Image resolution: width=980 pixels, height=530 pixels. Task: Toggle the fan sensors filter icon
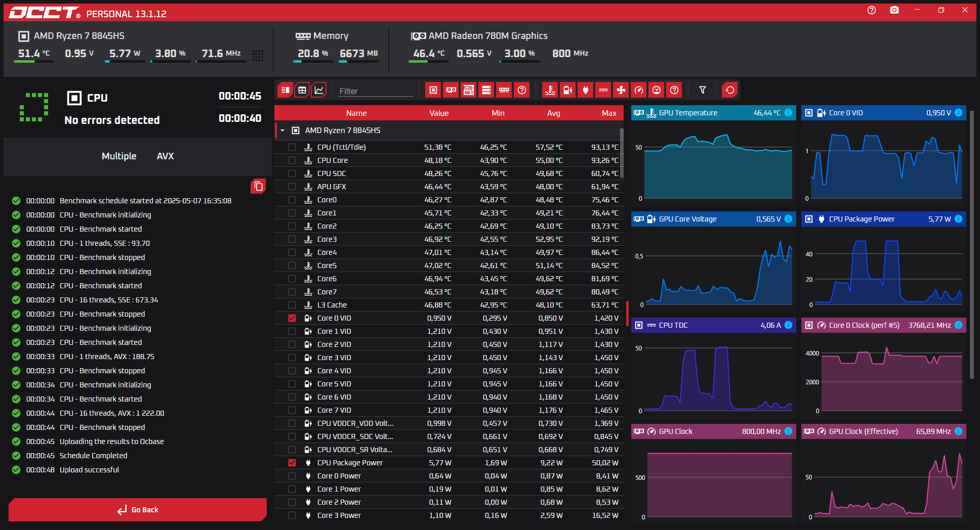pos(621,90)
